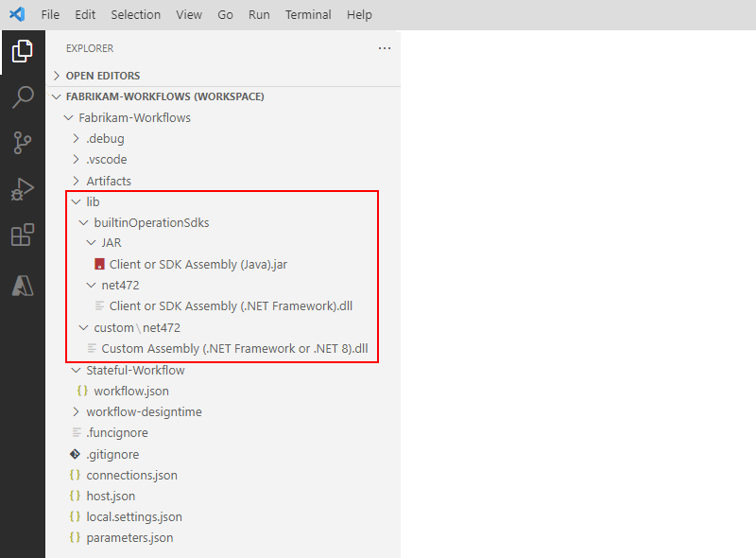Open the Go menu
Viewport: 756px width, 558px height.
[x=225, y=14]
